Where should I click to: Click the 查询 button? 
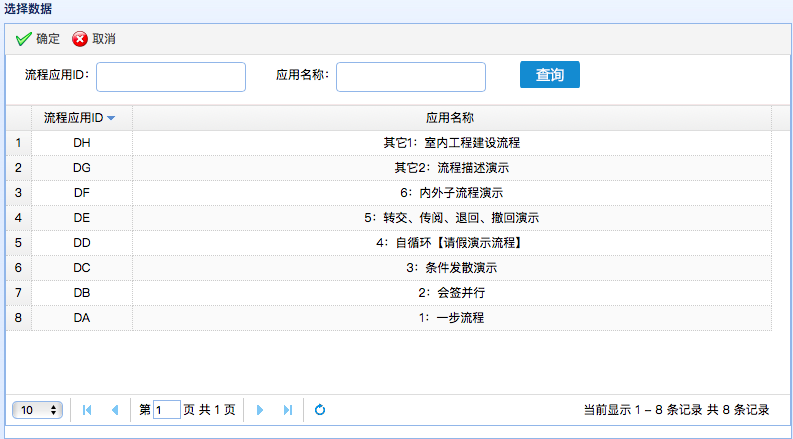coord(550,75)
